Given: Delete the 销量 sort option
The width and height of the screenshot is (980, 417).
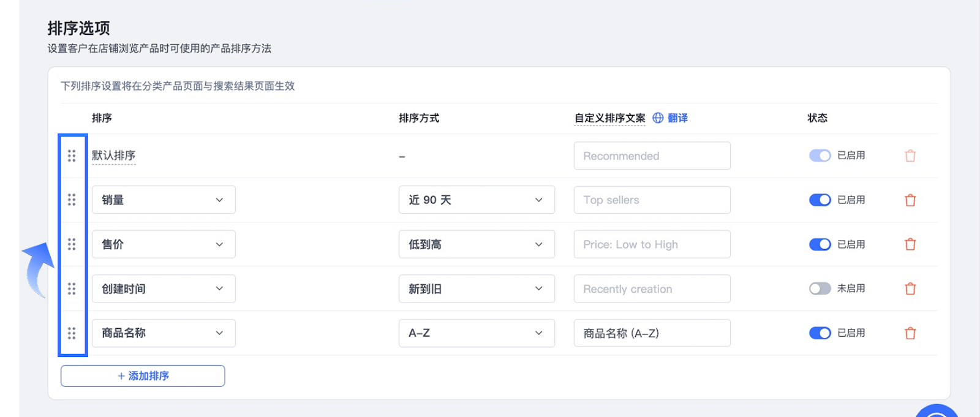Looking at the screenshot, I should tap(910, 200).
